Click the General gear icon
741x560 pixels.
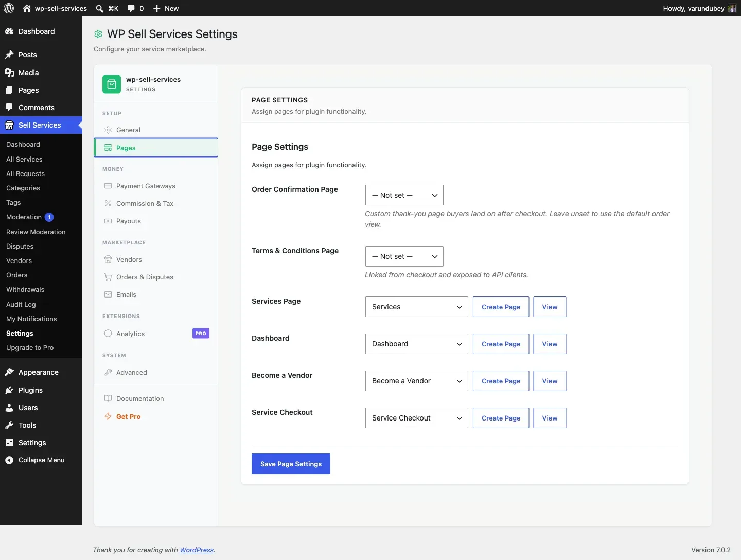coord(108,130)
